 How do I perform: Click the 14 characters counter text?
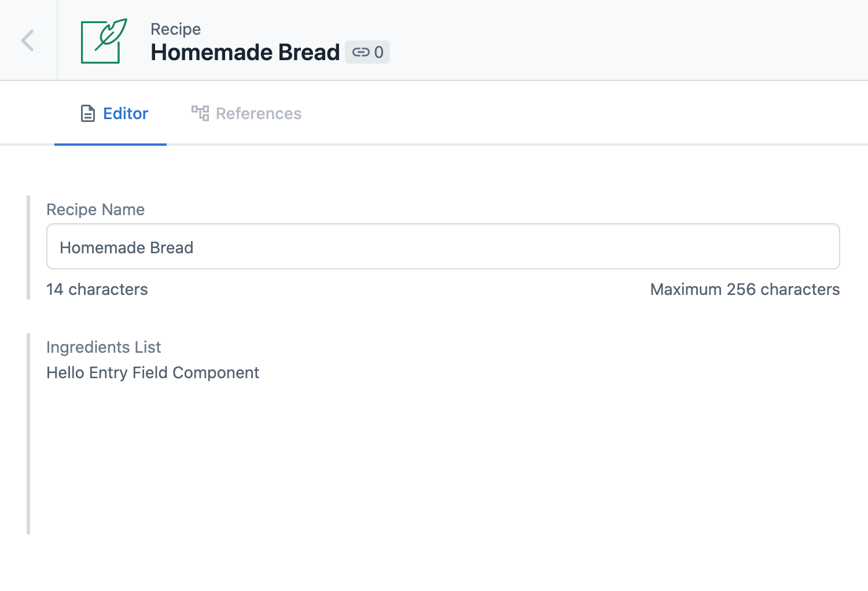97,289
